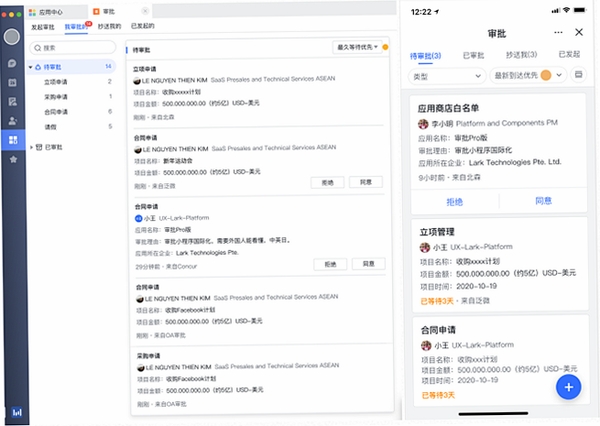Open mobile 抄送我(3) tab
This screenshot has height=426, width=600.
[x=521, y=55]
